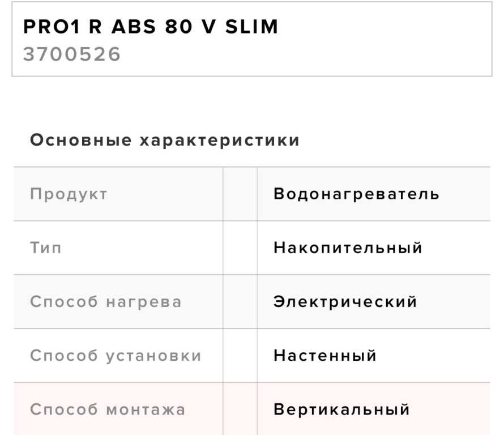Click the 'Основные характеристики' section heading
504x435 pixels.
tap(164, 140)
